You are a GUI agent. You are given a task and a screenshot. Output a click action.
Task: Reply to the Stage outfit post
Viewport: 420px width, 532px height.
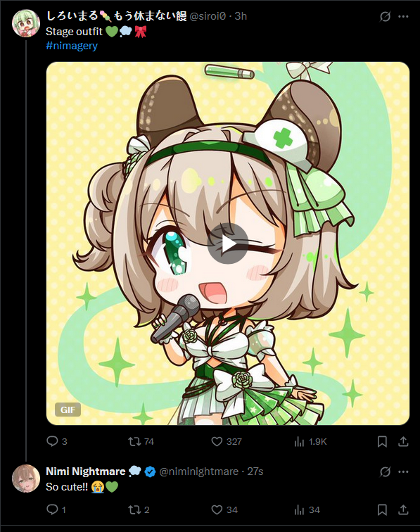[52, 441]
